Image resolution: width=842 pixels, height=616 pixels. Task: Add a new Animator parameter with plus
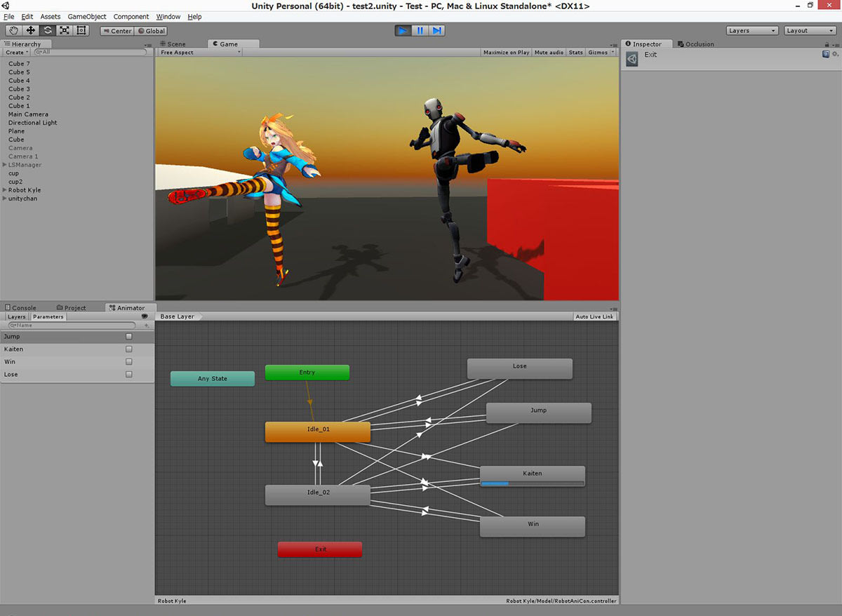tap(147, 326)
